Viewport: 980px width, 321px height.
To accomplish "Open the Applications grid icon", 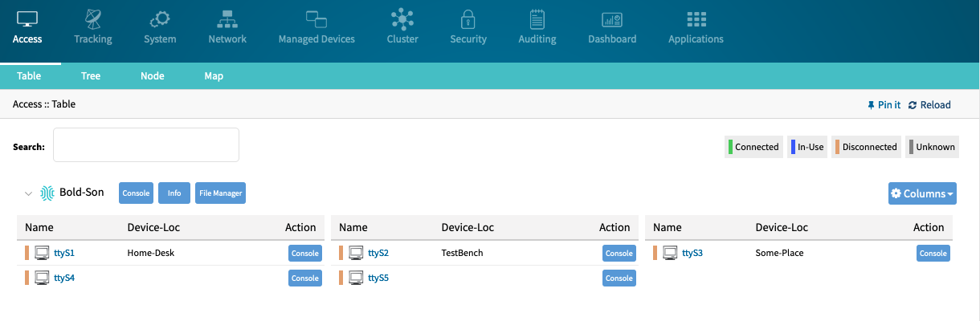I will pos(696,18).
